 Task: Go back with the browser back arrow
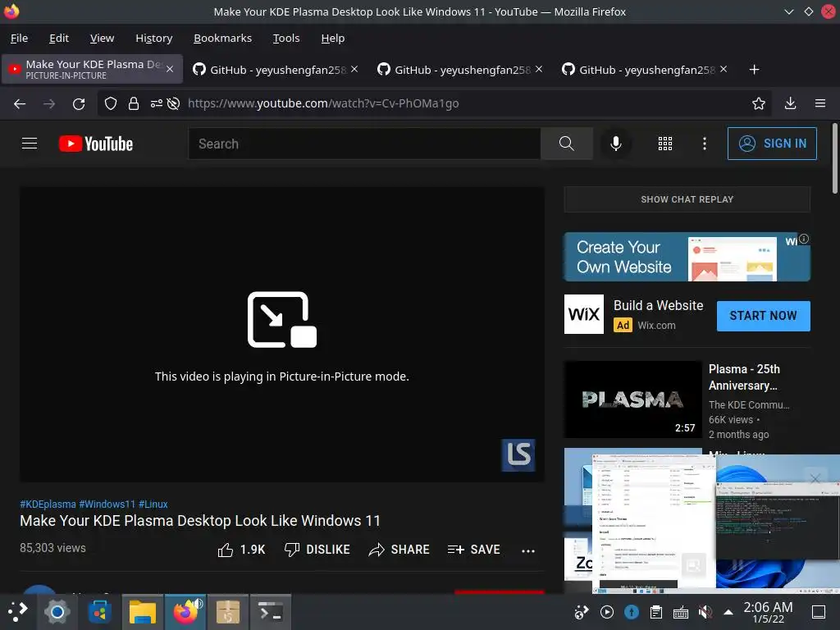click(x=20, y=103)
